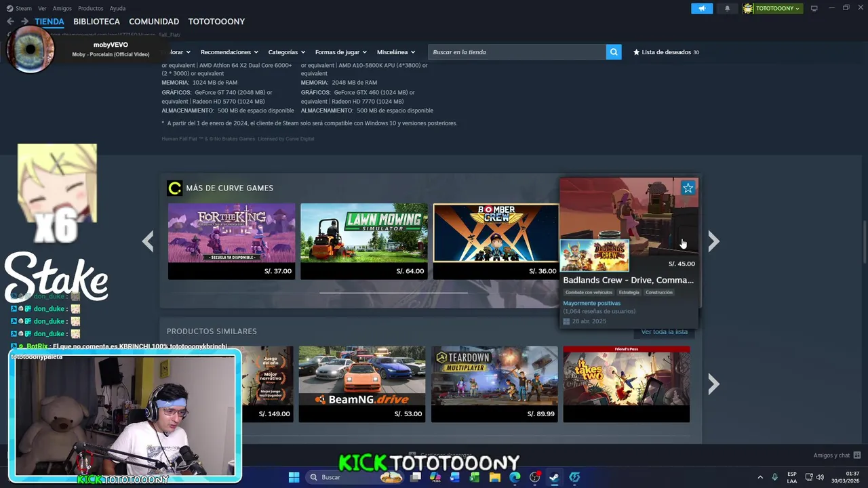Open Microsoft Edge from the taskbar

pos(515,477)
